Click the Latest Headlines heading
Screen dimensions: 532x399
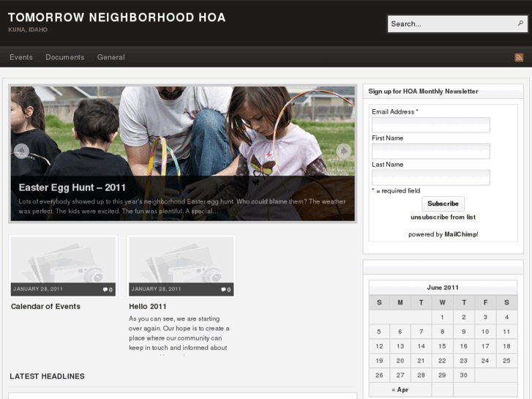click(x=47, y=376)
